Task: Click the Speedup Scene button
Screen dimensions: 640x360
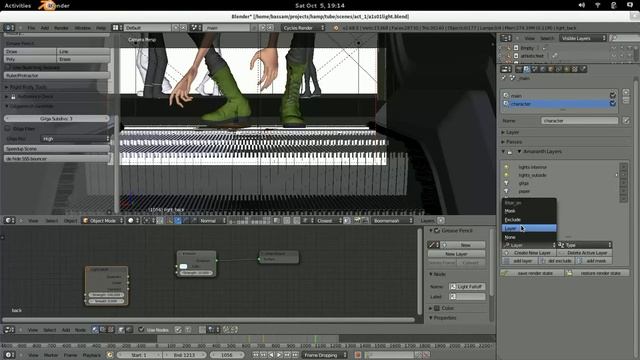Action: tap(57, 149)
